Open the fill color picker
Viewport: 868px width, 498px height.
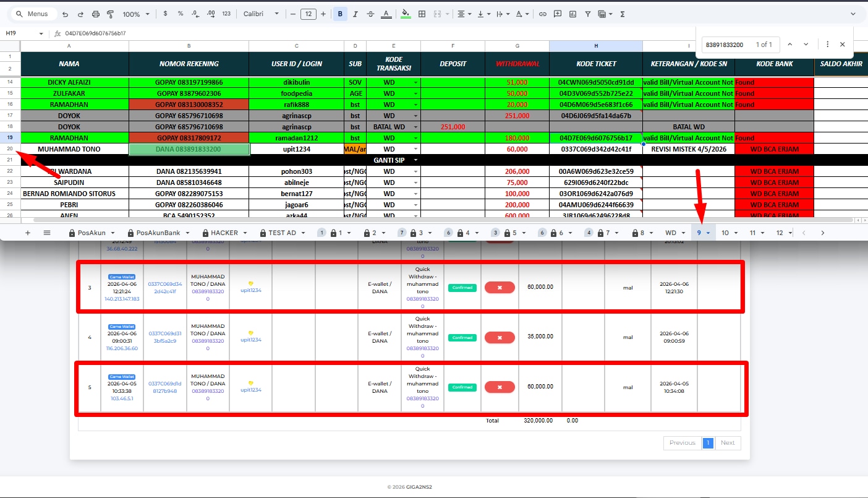click(x=406, y=14)
